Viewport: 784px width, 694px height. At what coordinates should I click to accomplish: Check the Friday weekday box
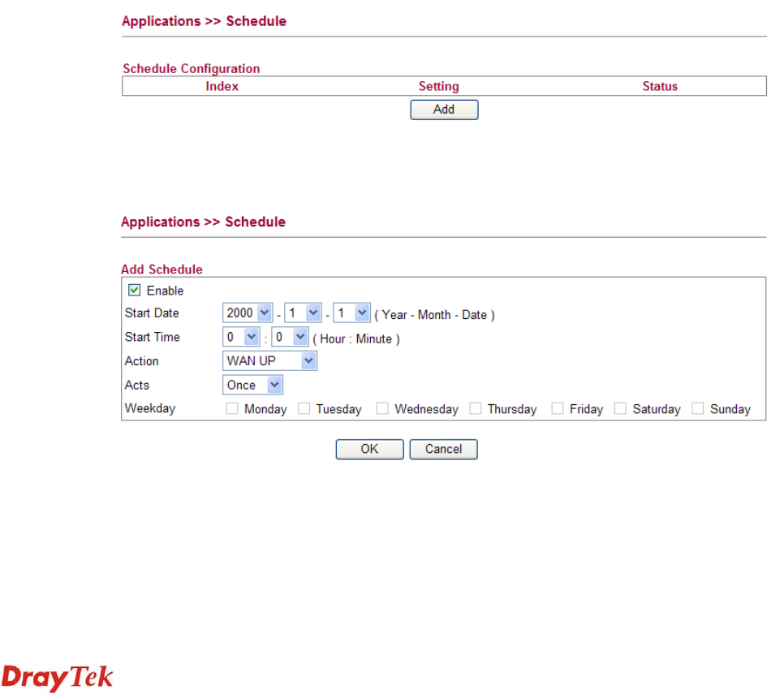point(558,408)
